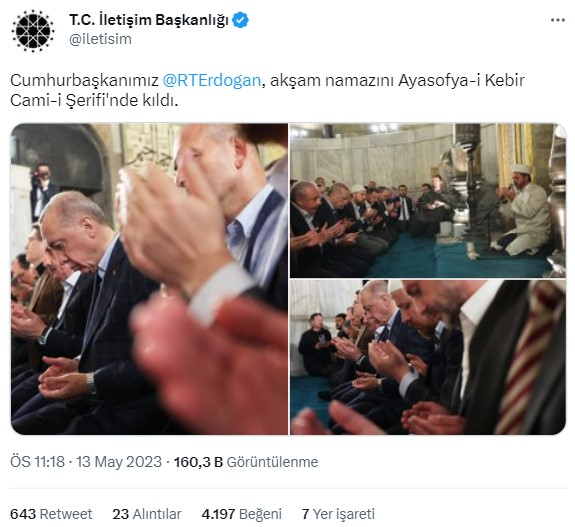Click the tweet text starting with Cumhurbaşkanımız
The image size is (575, 527).
click(267, 90)
